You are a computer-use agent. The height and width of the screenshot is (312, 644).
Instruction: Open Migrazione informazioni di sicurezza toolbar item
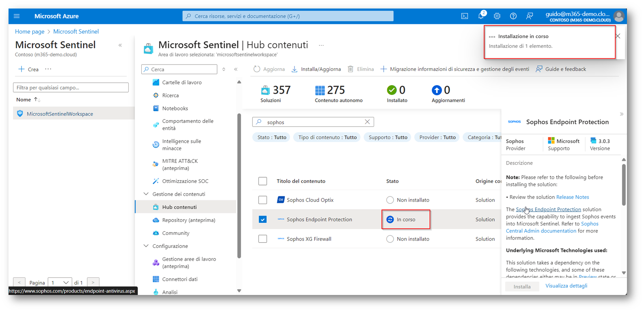[454, 69]
